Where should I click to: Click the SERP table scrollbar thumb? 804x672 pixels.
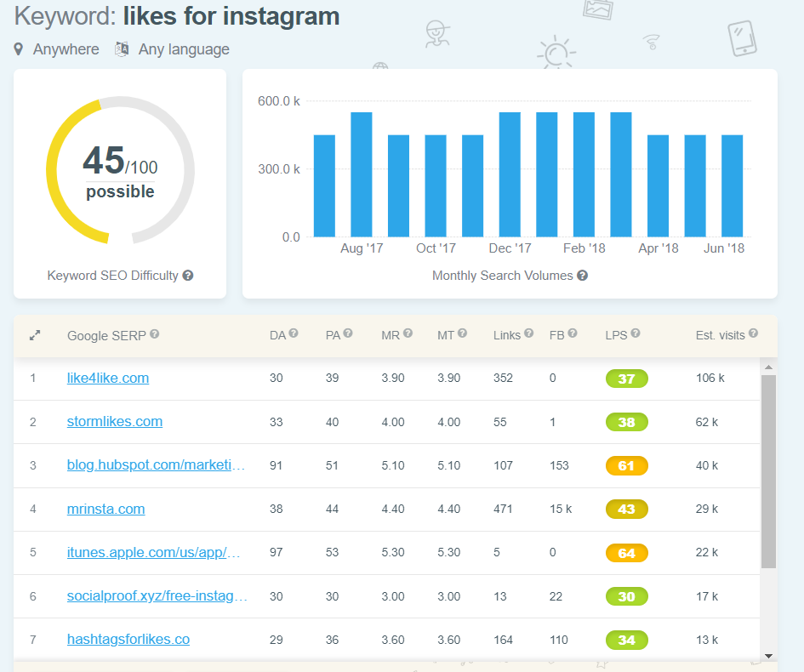[x=768, y=471]
